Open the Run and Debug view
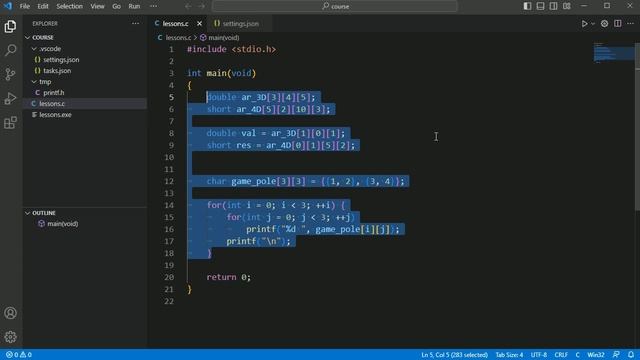The width and height of the screenshot is (640, 360). [11, 98]
